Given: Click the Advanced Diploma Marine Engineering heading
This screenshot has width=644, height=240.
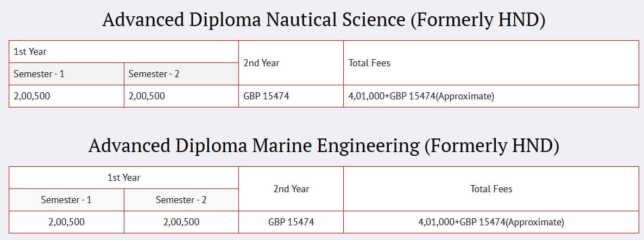Looking at the screenshot, I should click(324, 146).
